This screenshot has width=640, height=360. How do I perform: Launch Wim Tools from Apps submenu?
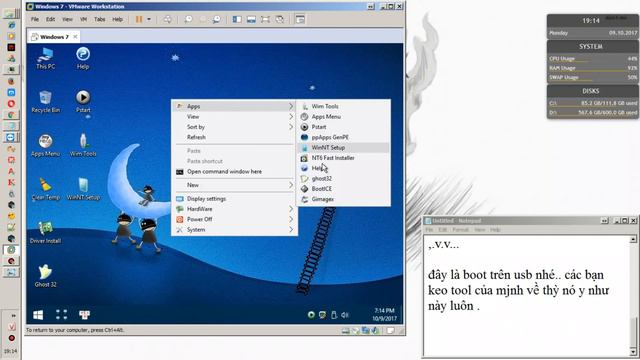click(x=343, y=106)
